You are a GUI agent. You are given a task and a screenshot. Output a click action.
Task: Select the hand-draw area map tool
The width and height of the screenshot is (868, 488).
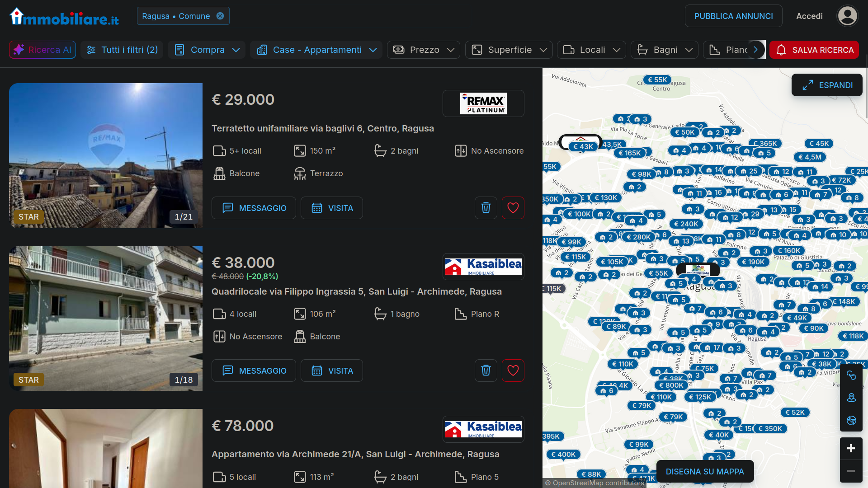[x=851, y=375]
